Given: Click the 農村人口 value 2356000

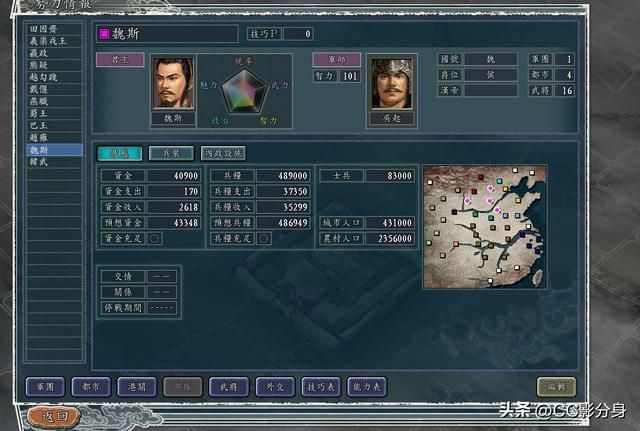Looking at the screenshot, I should pyautogui.click(x=390, y=238).
